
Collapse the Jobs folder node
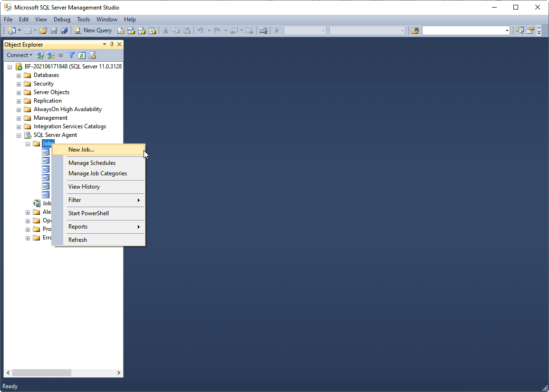(28, 144)
